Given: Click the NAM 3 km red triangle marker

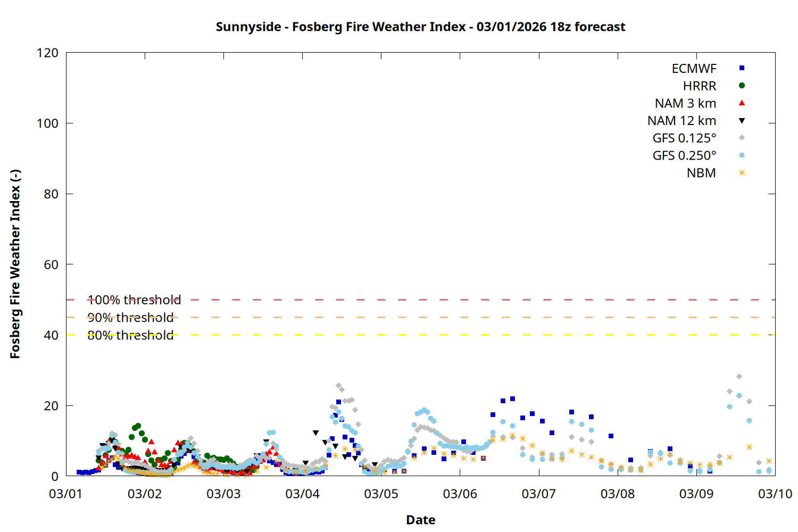Looking at the screenshot, I should click(x=742, y=103).
